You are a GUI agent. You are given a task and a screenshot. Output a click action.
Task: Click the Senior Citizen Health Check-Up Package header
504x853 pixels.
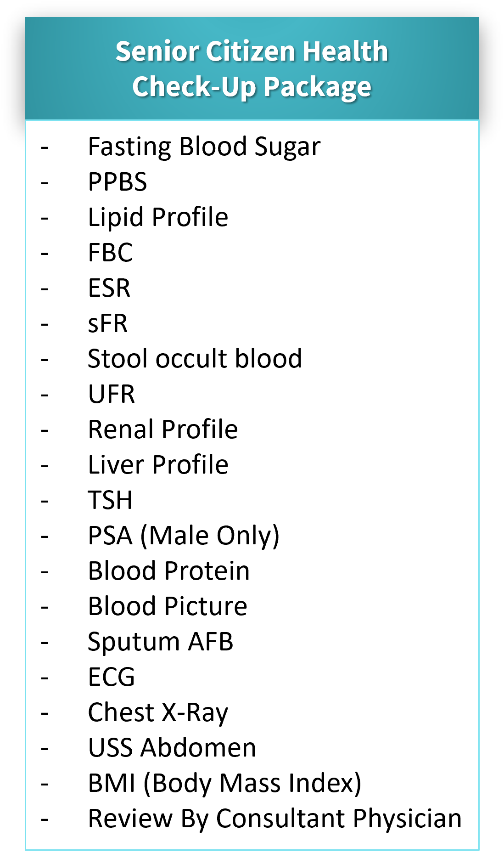click(252, 69)
